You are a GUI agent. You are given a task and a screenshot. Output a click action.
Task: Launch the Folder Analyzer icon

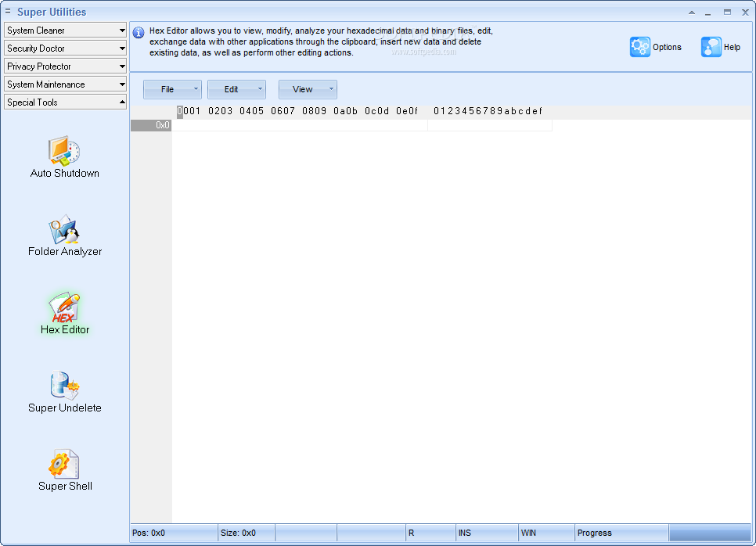[64, 229]
